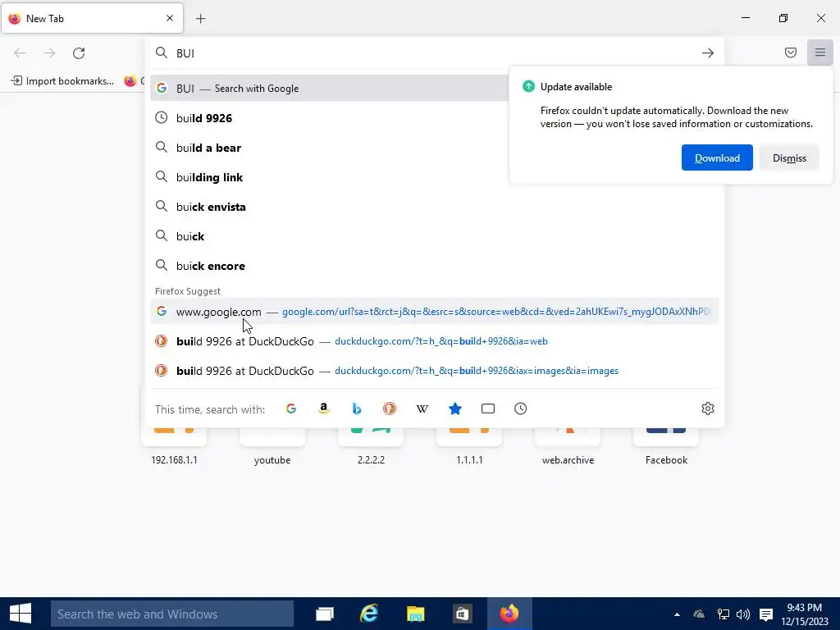Choose 'buick' search suggestion
The width and height of the screenshot is (840, 630).
click(x=435, y=235)
